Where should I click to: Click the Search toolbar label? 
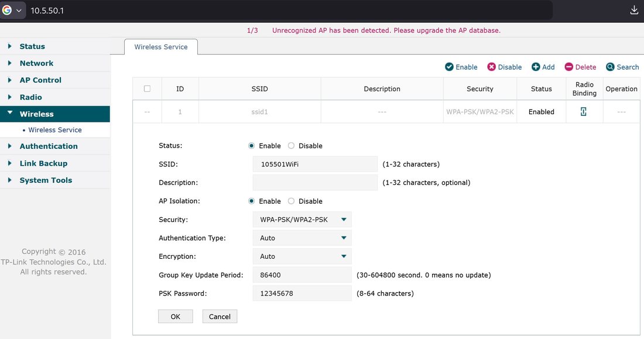[628, 67]
